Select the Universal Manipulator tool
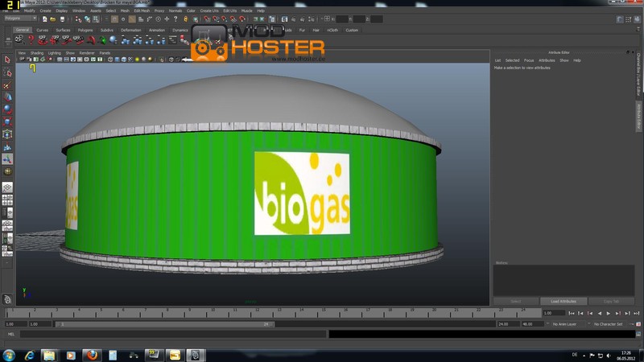This screenshot has width=644, height=362. click(7, 134)
